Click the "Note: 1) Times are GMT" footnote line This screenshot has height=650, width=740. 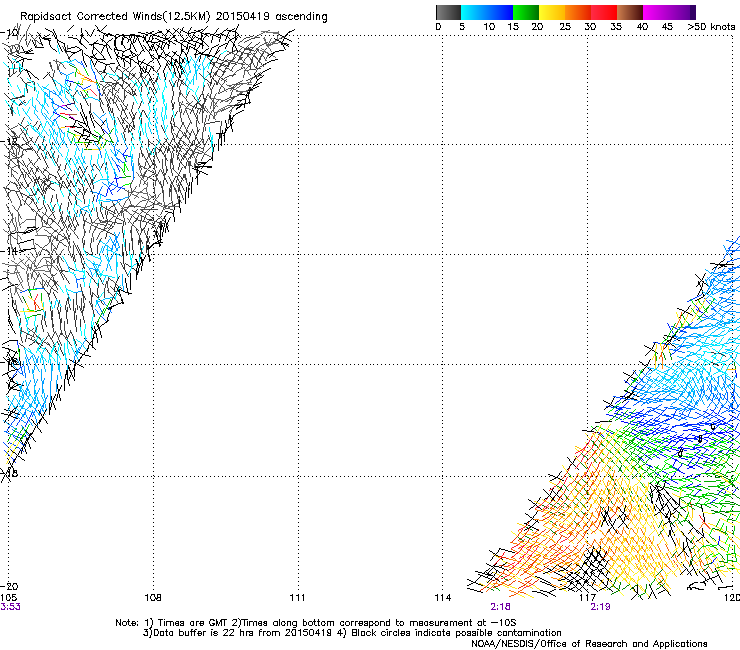point(315,623)
